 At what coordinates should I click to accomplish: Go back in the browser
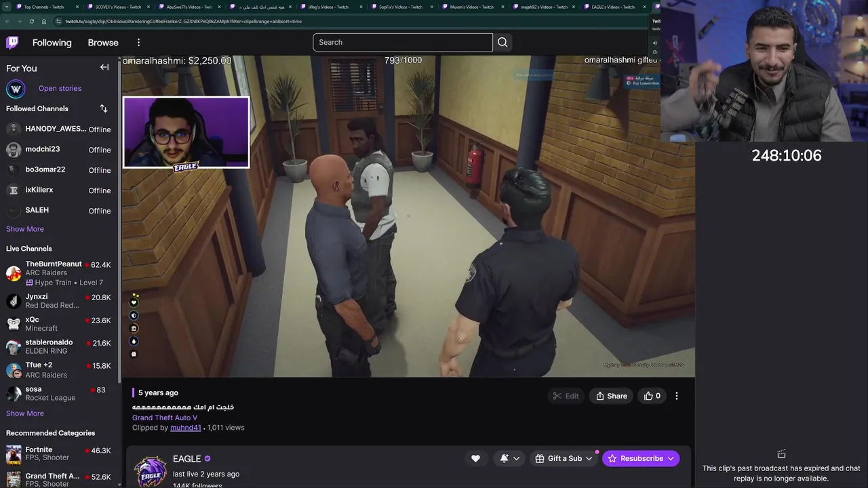pos(7,21)
